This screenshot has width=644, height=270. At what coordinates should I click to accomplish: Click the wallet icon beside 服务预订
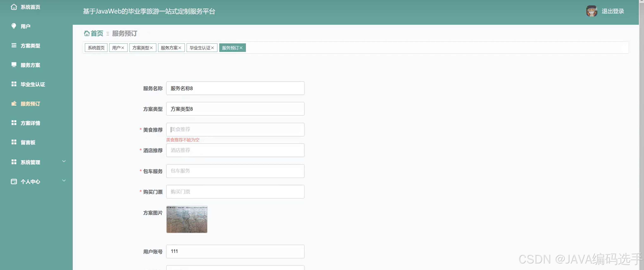pyautogui.click(x=14, y=103)
